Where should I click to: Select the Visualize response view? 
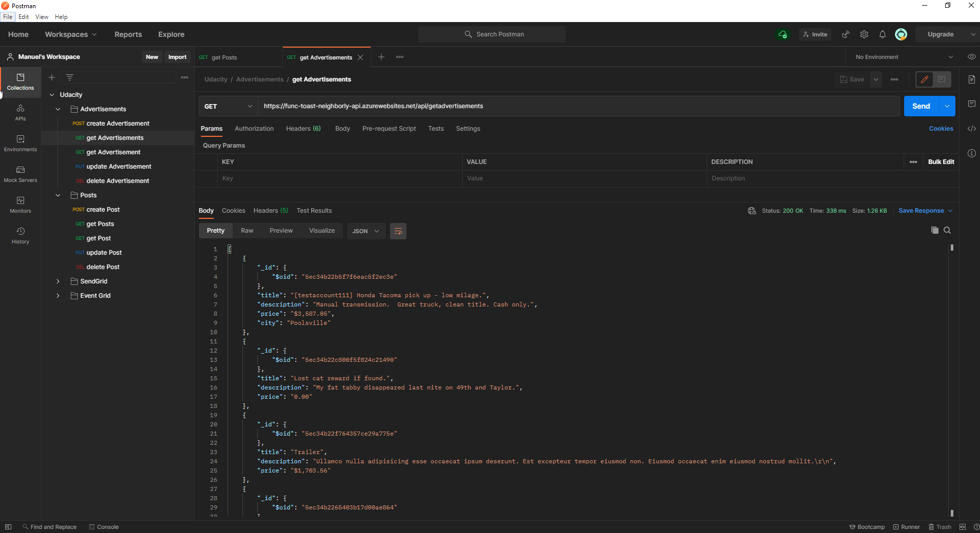tap(322, 231)
